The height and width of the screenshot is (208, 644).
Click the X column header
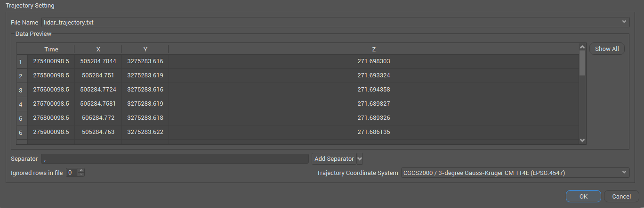(x=98, y=49)
